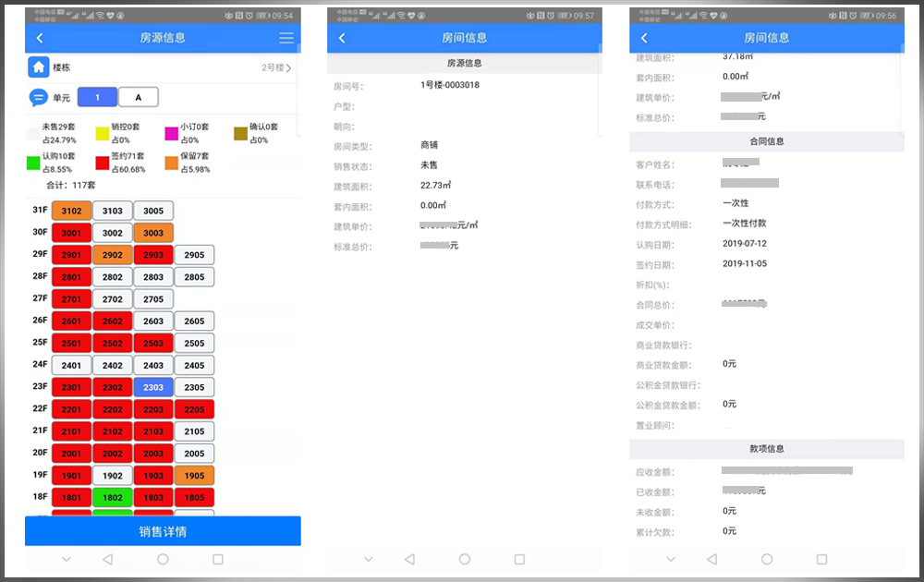This screenshot has width=924, height=582.
Task: Tap unsold room 2905 on floor 29F
Action: click(194, 255)
